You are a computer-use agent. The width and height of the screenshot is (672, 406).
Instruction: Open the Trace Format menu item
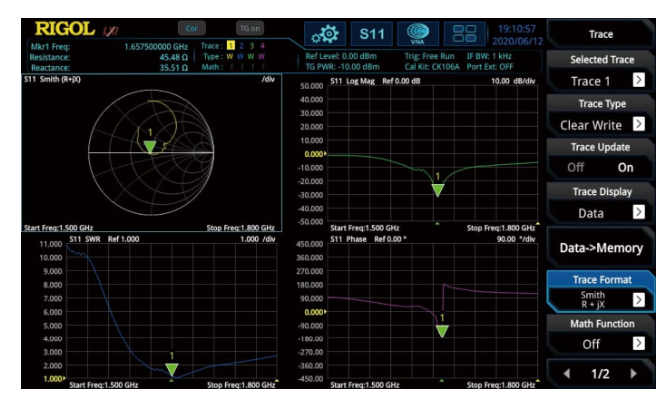tap(600, 291)
